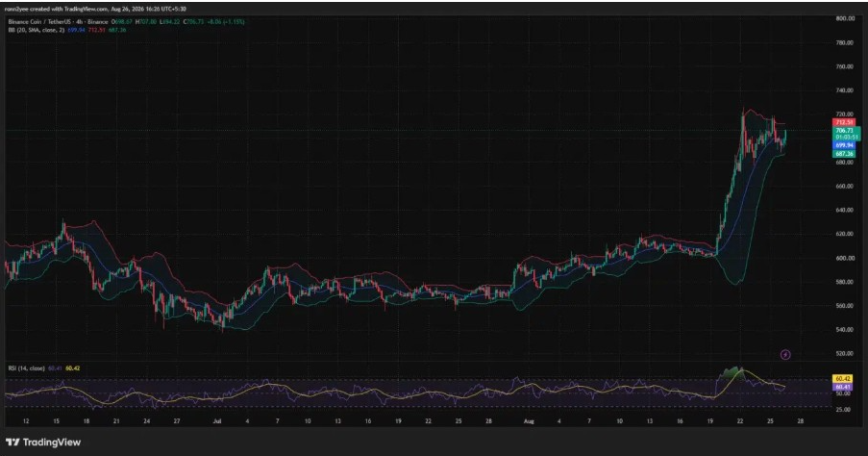Click the blue 699.94 basis price tag
This screenshot has width=868, height=456.
pos(845,145)
